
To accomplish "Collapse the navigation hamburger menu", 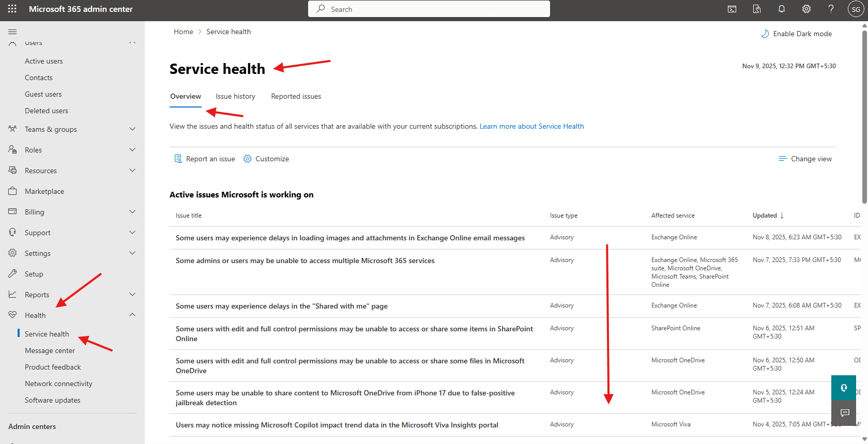I will pyautogui.click(x=12, y=32).
